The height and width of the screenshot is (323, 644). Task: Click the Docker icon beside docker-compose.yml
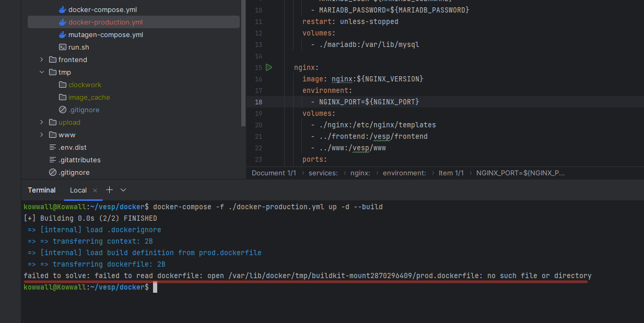pyautogui.click(x=63, y=9)
